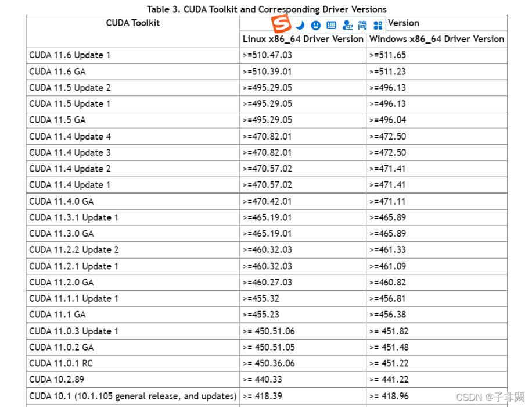Select the '>=510.47.03' Linux driver cell
The width and height of the screenshot is (532, 407).
(x=303, y=55)
